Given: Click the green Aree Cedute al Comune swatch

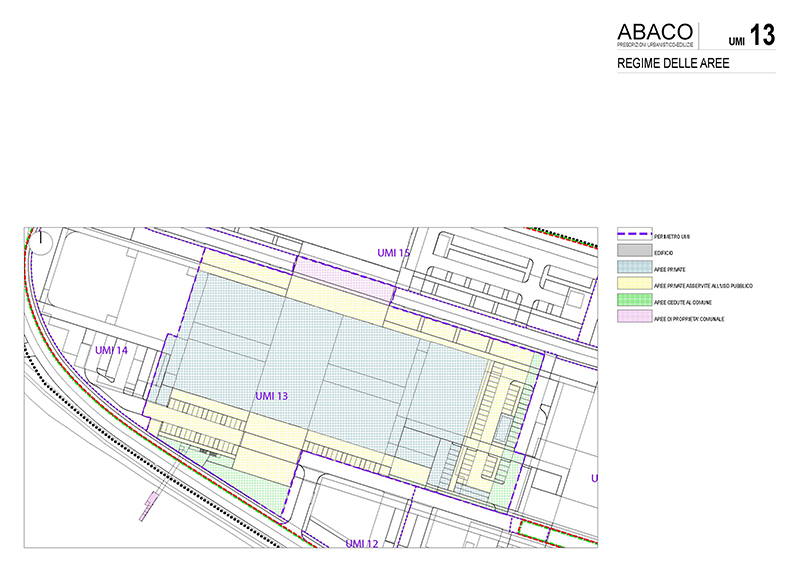Looking at the screenshot, I should point(633,301).
